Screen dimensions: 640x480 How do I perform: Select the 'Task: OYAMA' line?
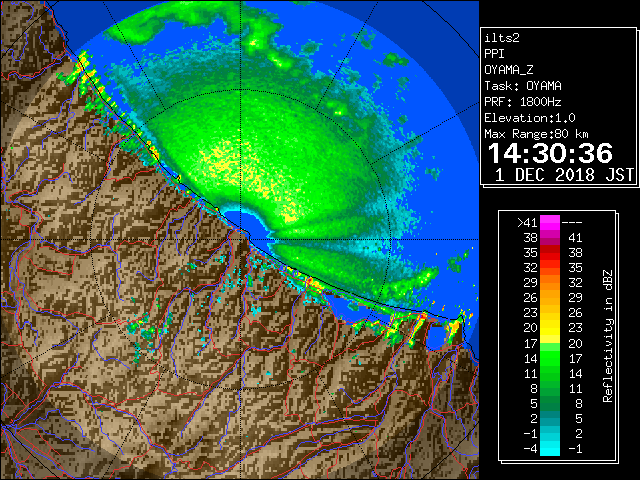pos(523,86)
